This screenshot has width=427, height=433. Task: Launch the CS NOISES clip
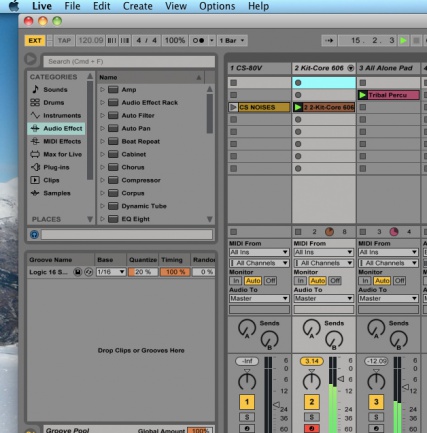pyautogui.click(x=233, y=107)
